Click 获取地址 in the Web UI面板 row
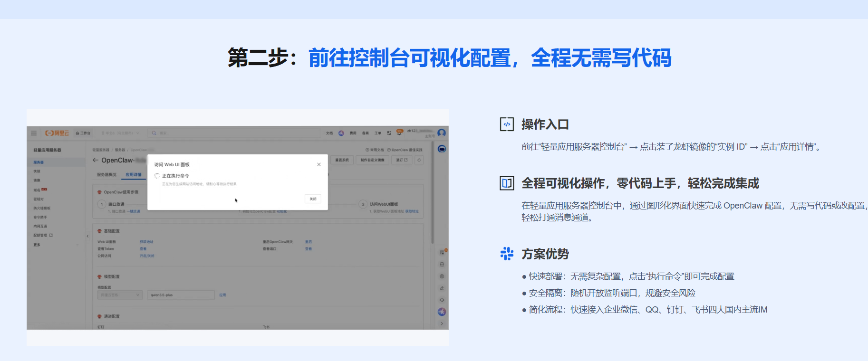This screenshot has height=361, width=868. pyautogui.click(x=146, y=242)
